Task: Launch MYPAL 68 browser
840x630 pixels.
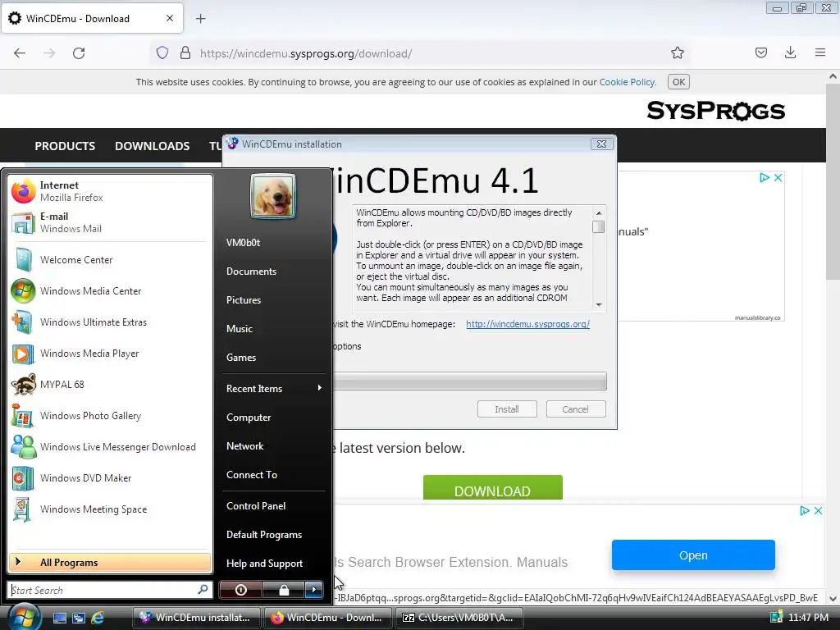Action: pyautogui.click(x=110, y=385)
